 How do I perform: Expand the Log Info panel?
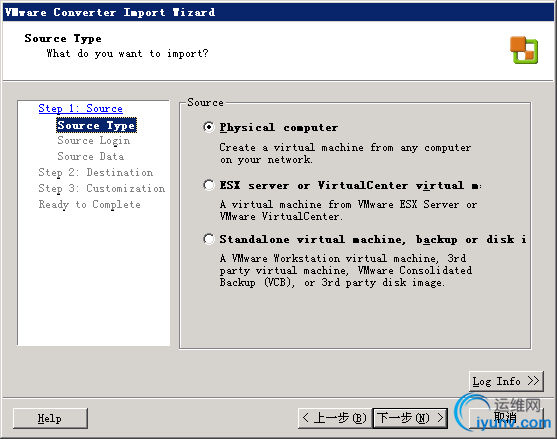click(x=506, y=381)
